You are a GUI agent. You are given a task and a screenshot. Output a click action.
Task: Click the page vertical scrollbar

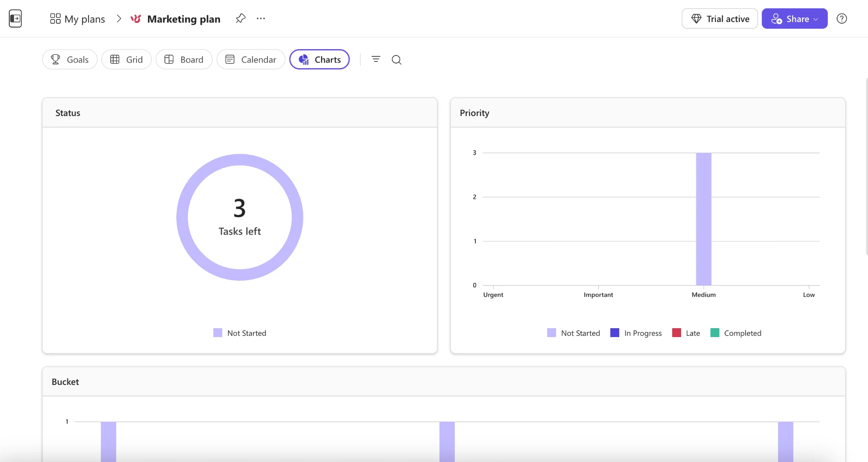(866, 166)
